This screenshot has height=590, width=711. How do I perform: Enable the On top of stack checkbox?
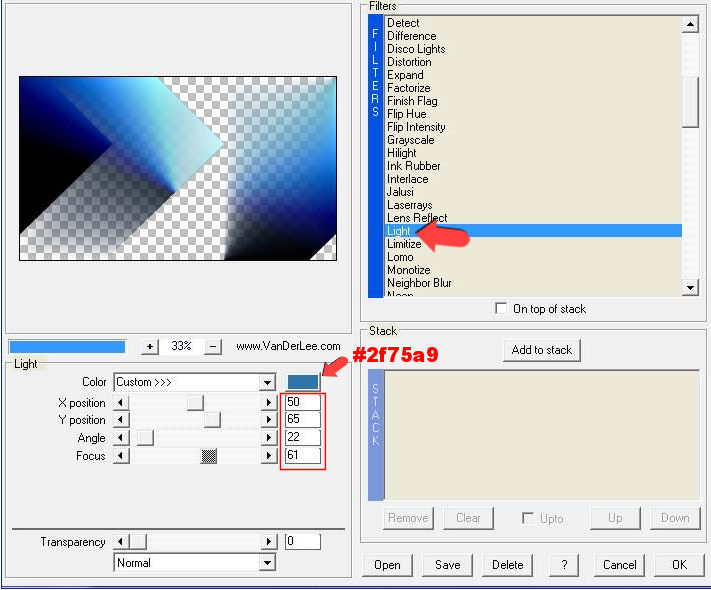point(501,309)
